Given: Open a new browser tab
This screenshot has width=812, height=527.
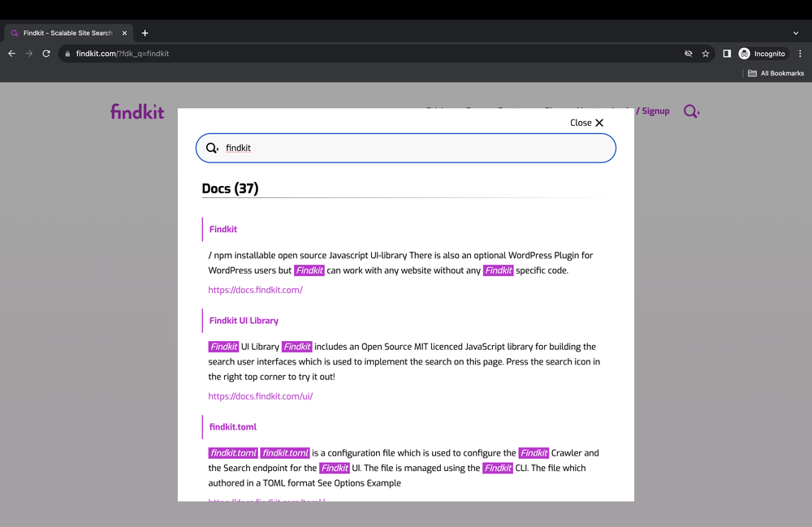Looking at the screenshot, I should coord(145,33).
